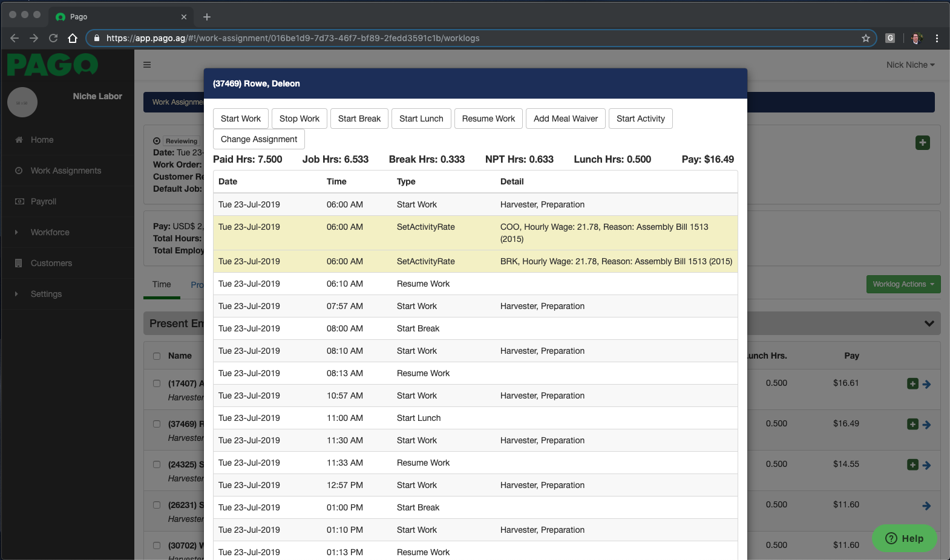Switch to the Time tab
This screenshot has height=560, width=950.
point(162,284)
